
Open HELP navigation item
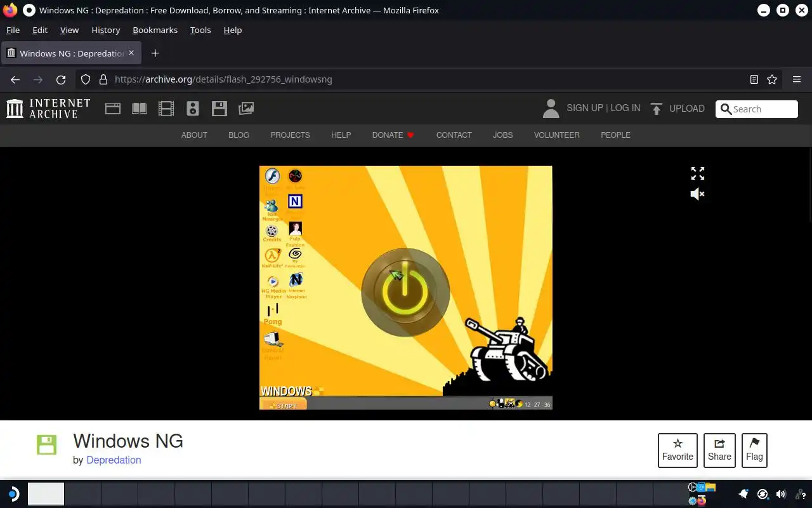(341, 135)
